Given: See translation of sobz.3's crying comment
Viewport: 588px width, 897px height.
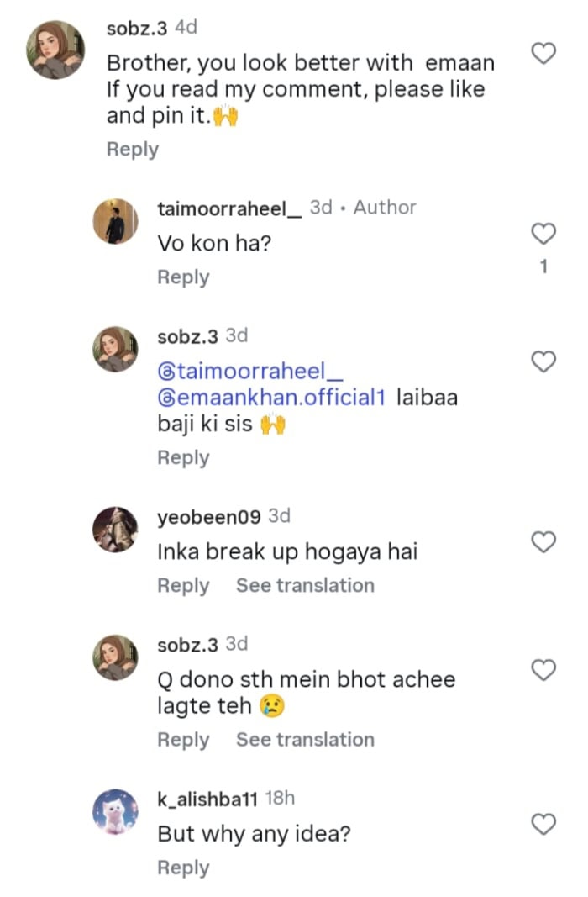Looking at the screenshot, I should coord(305,740).
